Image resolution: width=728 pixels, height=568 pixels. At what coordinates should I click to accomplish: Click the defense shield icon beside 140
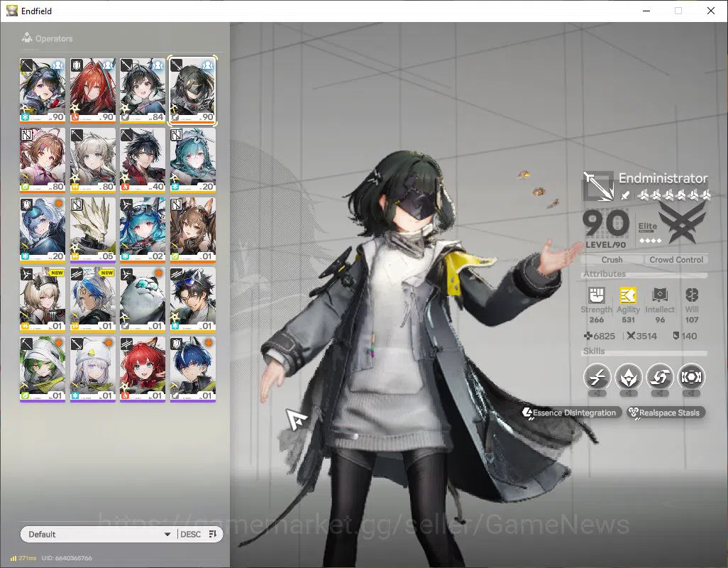point(676,336)
